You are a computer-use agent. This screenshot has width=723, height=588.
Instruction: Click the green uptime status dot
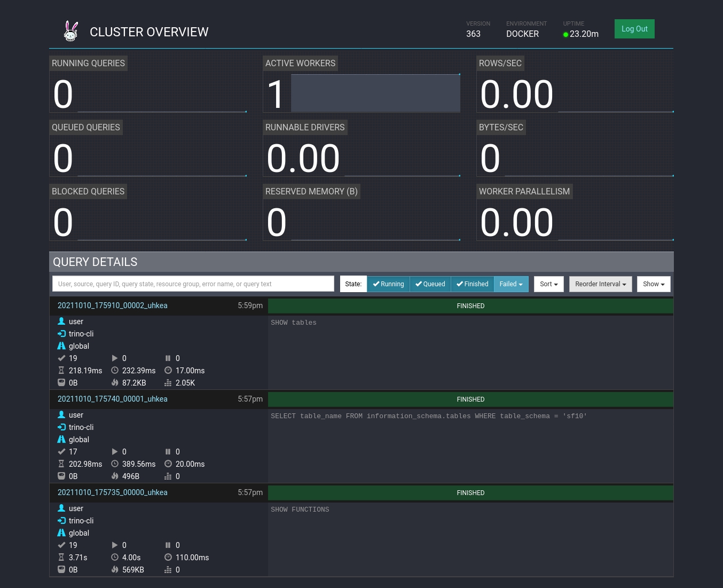pyautogui.click(x=565, y=35)
